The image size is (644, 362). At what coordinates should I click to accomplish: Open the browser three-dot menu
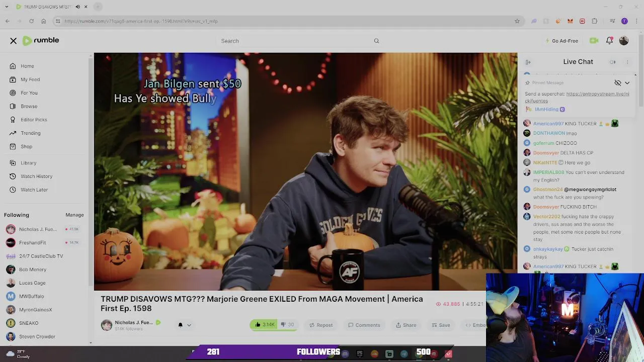click(x=636, y=21)
